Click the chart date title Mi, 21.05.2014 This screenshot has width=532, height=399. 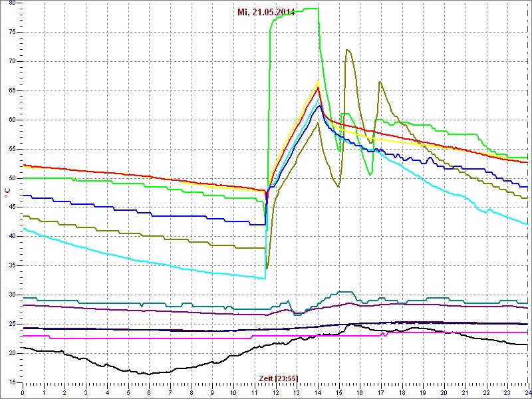(x=266, y=13)
